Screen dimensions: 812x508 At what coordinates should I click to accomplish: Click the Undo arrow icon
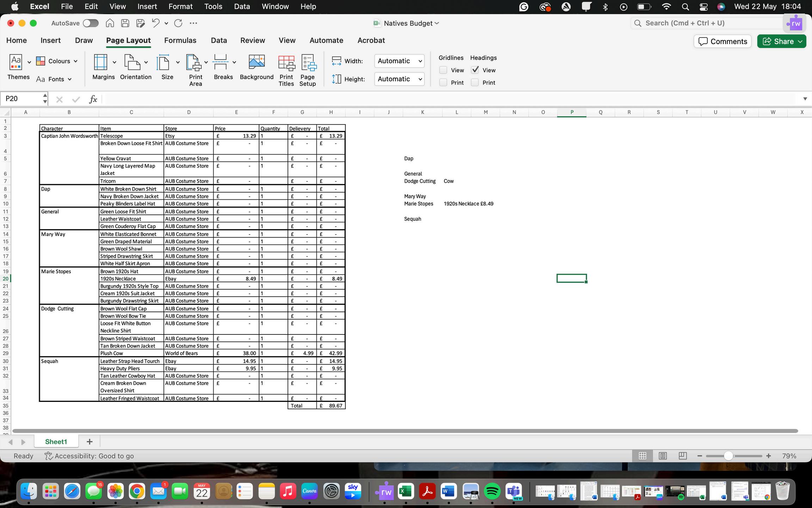pyautogui.click(x=155, y=23)
